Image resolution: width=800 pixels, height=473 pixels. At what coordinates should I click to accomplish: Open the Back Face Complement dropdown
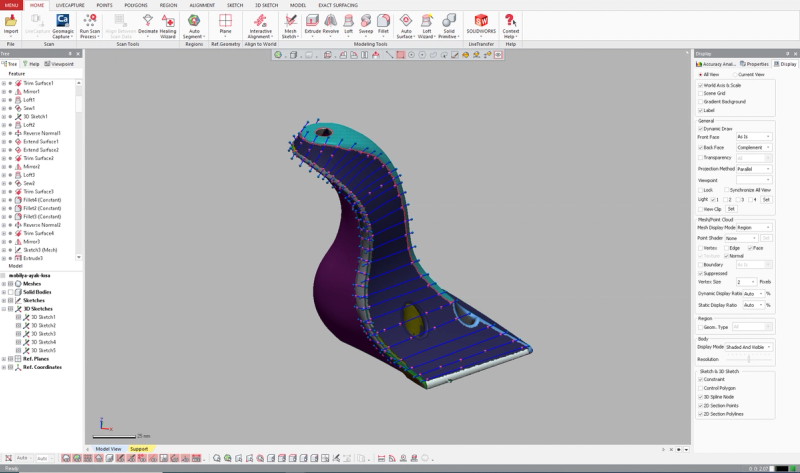point(754,147)
